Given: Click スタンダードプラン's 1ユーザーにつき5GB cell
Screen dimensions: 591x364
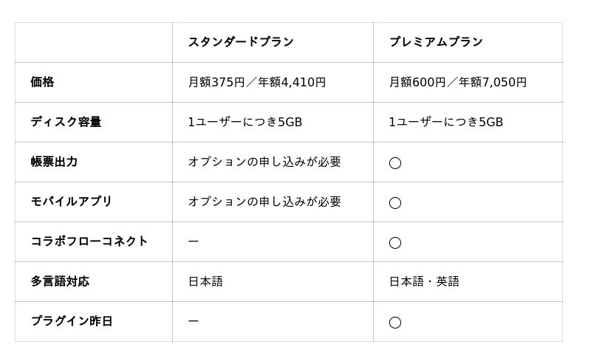Looking at the screenshot, I should [x=245, y=122].
